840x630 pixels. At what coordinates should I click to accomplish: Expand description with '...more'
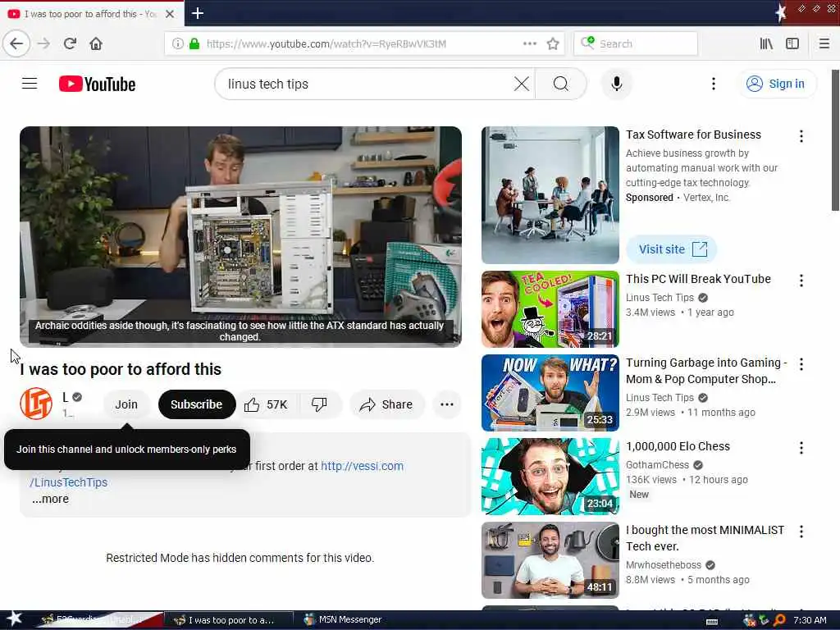coord(50,499)
